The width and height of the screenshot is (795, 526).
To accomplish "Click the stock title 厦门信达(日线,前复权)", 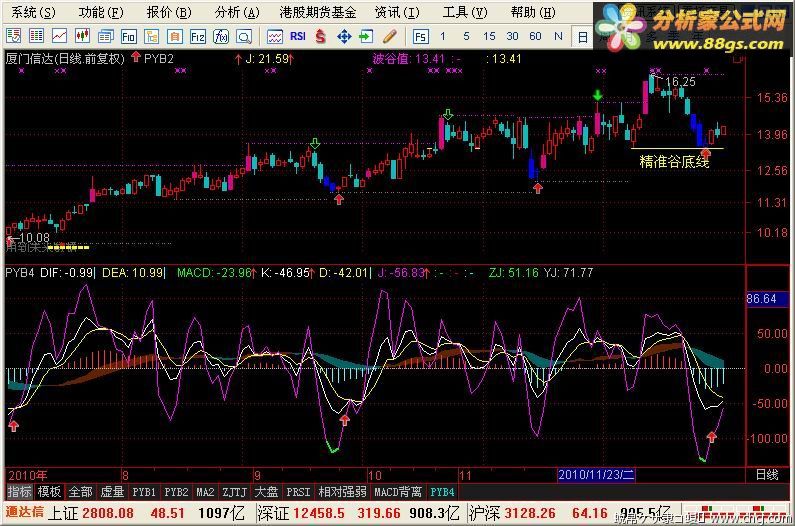I will [x=64, y=59].
